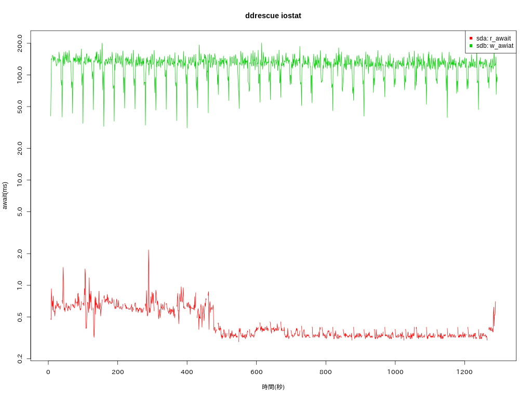Click the y-axis tick value 20.0
This screenshot has height=399, width=532.
click(20, 148)
